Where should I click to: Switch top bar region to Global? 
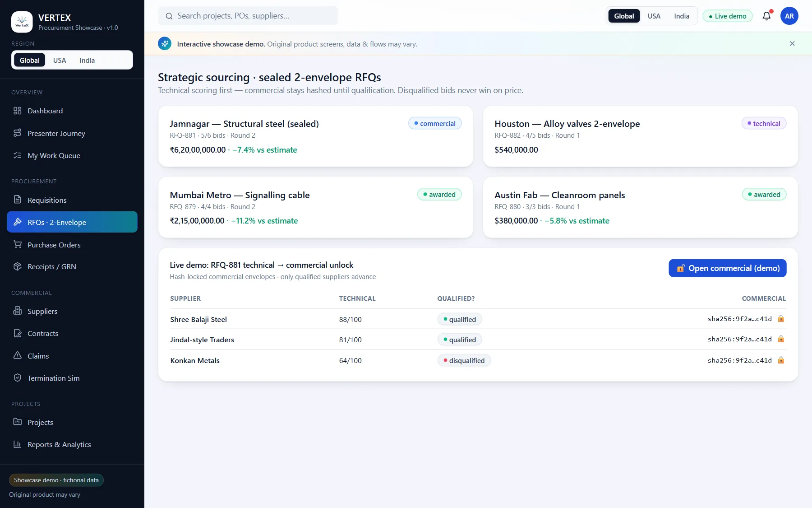(x=624, y=16)
